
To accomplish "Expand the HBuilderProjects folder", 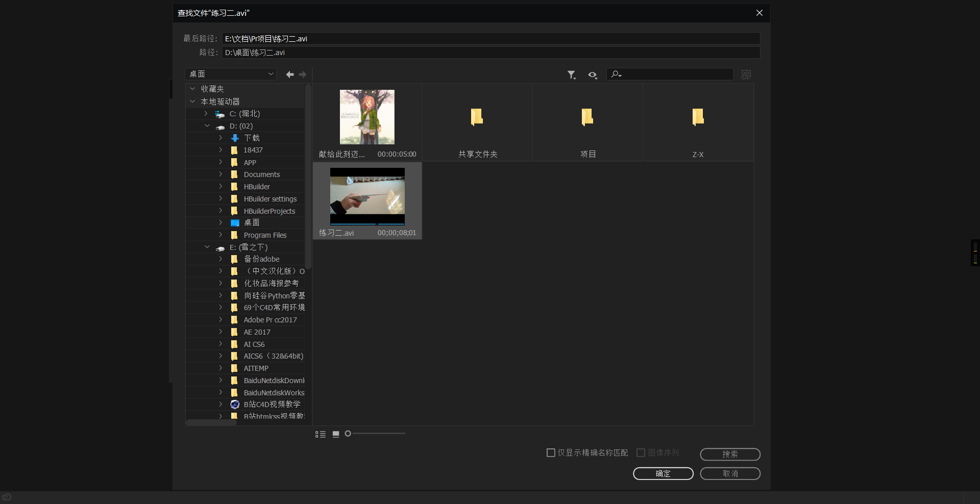I will (x=220, y=211).
